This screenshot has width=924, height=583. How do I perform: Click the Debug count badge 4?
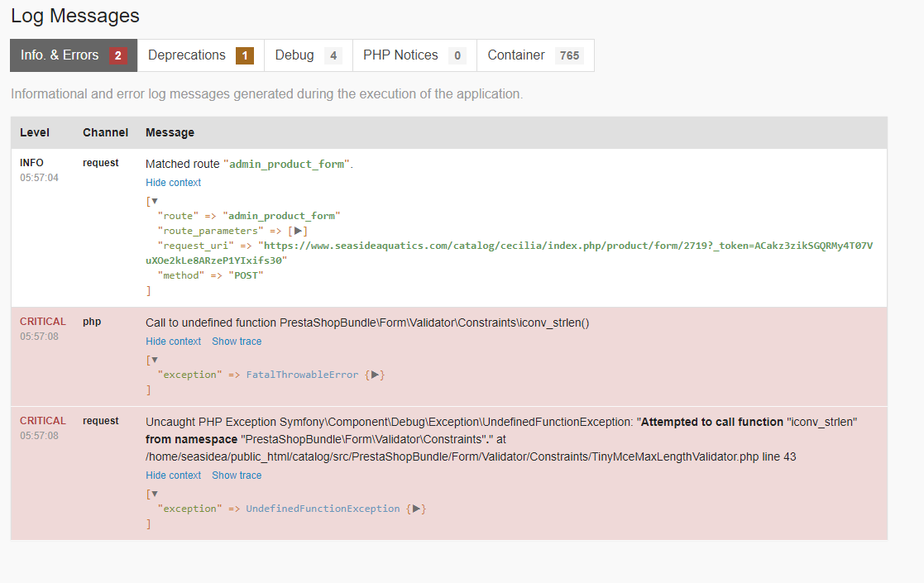click(x=333, y=56)
